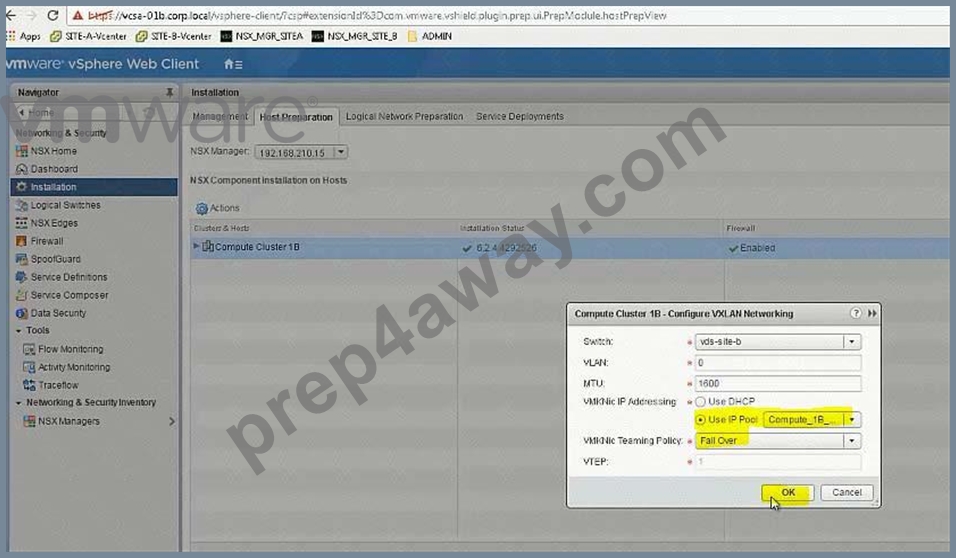Open Data Security

(x=51, y=313)
